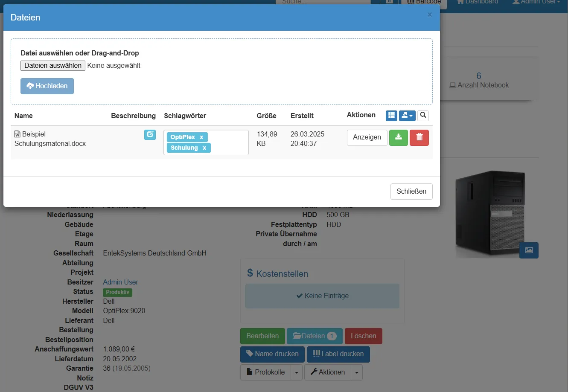Go to Dashboard in the top navigation
This screenshot has width=568, height=392.
click(x=478, y=2)
